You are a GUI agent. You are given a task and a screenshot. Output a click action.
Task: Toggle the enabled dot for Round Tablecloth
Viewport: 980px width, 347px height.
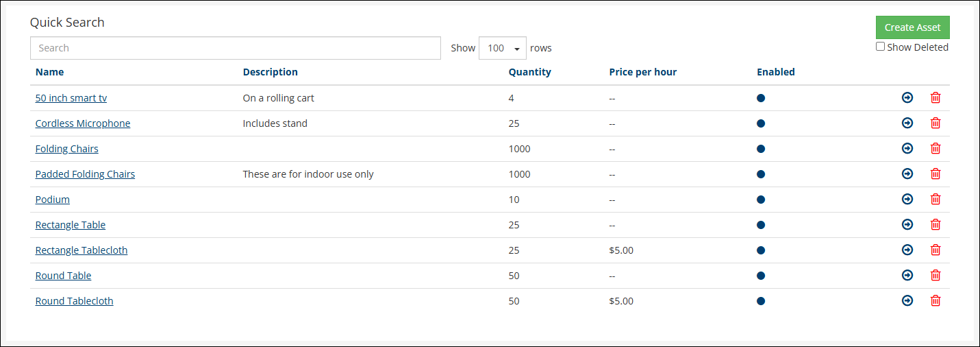[x=761, y=301]
